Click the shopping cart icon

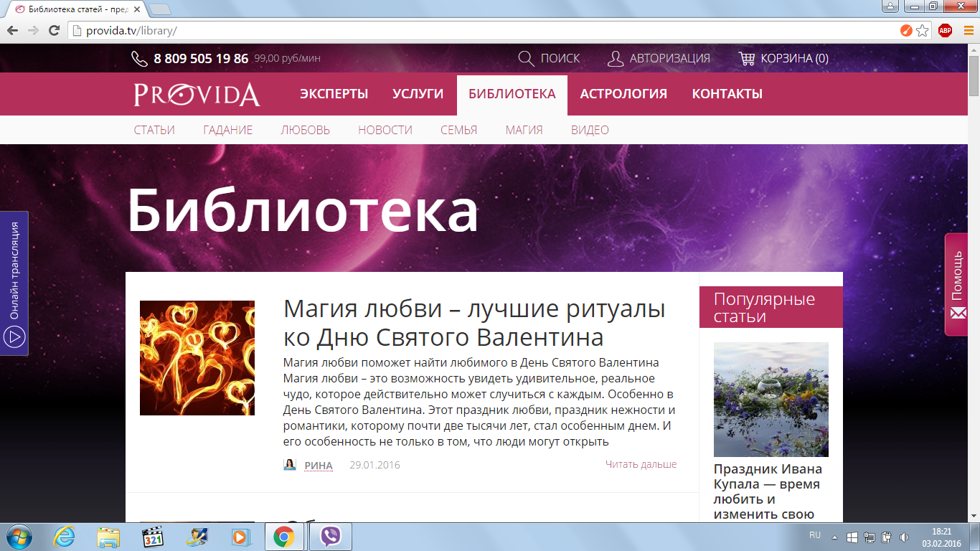(x=747, y=58)
